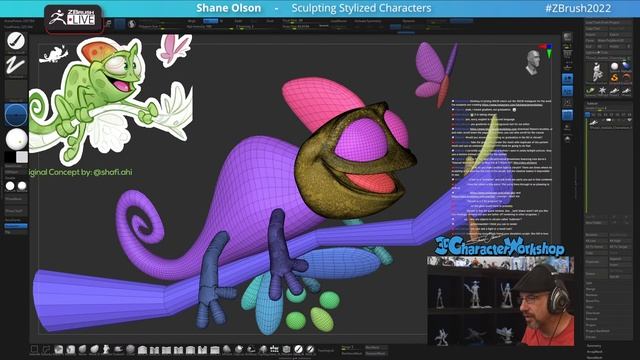The width and height of the screenshot is (640, 360).
Task: Select the black secondary color swatch
Action: click(10, 157)
